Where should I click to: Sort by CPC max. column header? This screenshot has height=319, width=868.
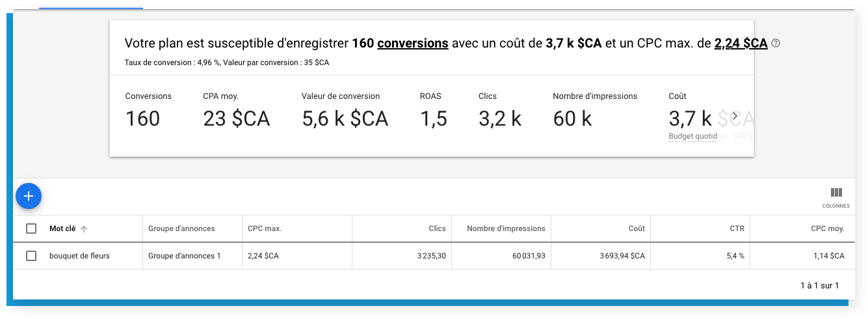pyautogui.click(x=265, y=229)
